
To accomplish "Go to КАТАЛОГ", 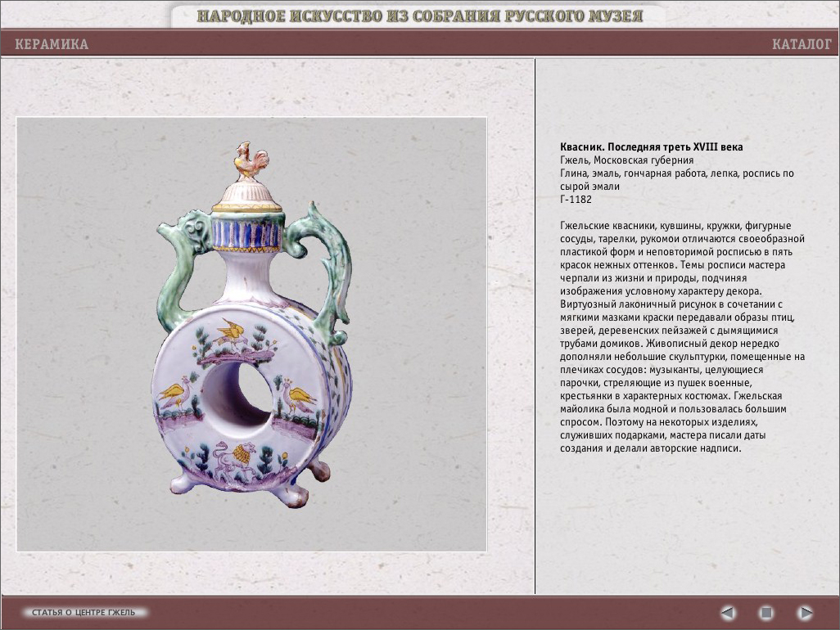I will tap(801, 44).
